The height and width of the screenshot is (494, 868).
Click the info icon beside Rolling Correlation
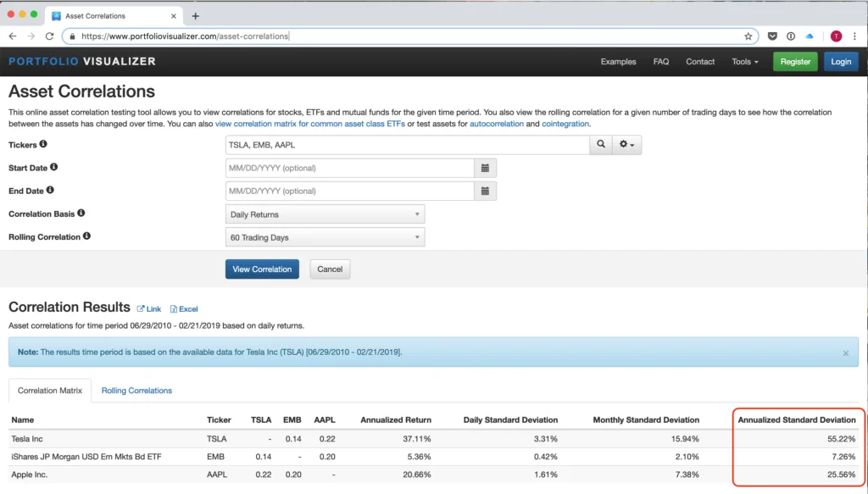coord(86,236)
